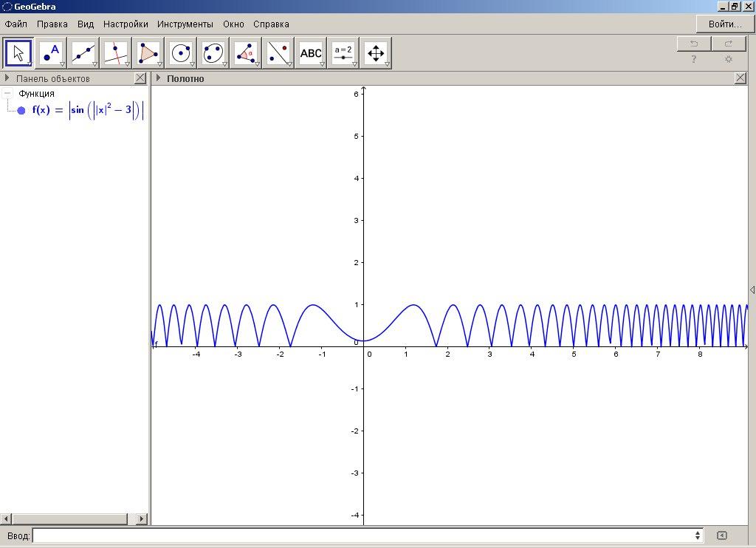
Task: Click the Панель объектов panel title
Action: click(53, 78)
